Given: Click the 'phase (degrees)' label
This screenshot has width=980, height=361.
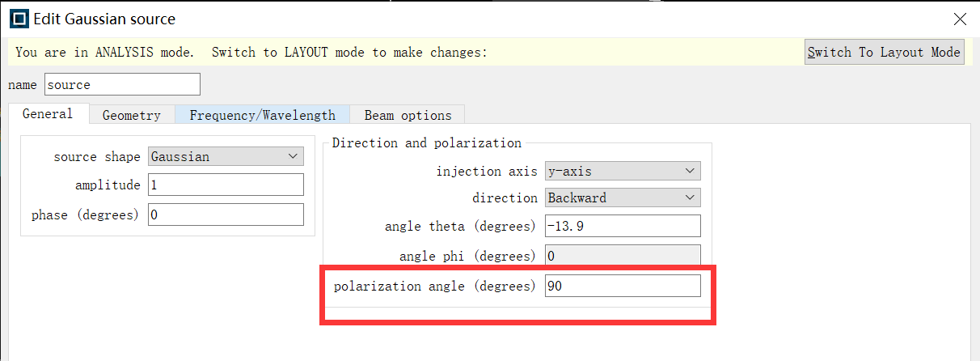Looking at the screenshot, I should [x=86, y=215].
